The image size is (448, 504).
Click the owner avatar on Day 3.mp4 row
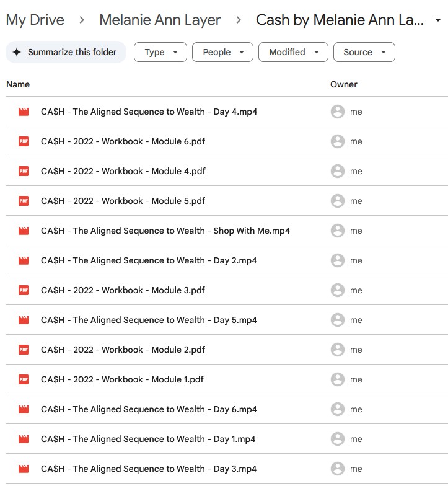337,469
